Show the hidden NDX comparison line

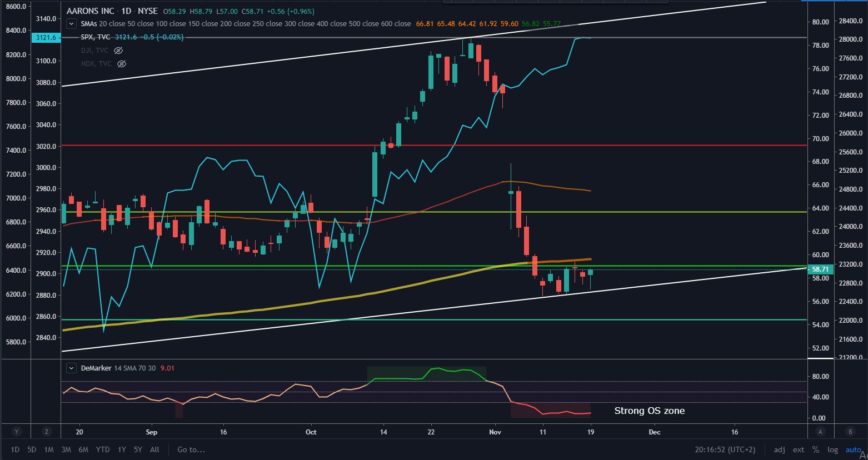tap(122, 64)
